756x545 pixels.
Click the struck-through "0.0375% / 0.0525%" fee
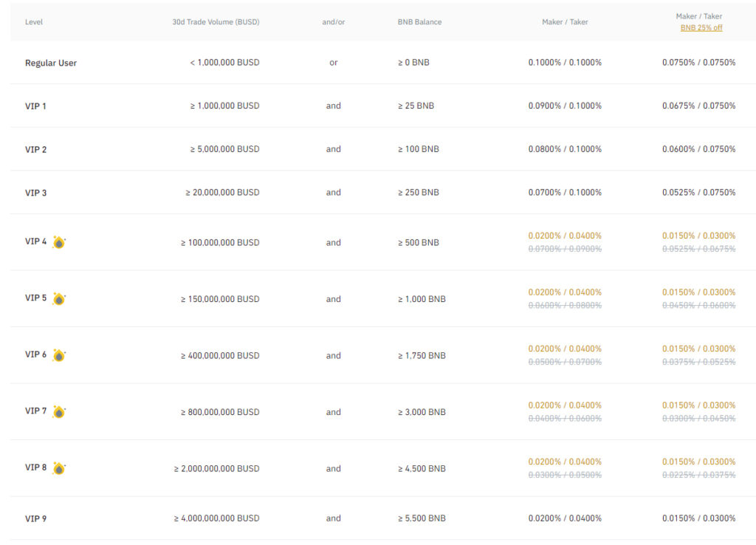click(698, 362)
